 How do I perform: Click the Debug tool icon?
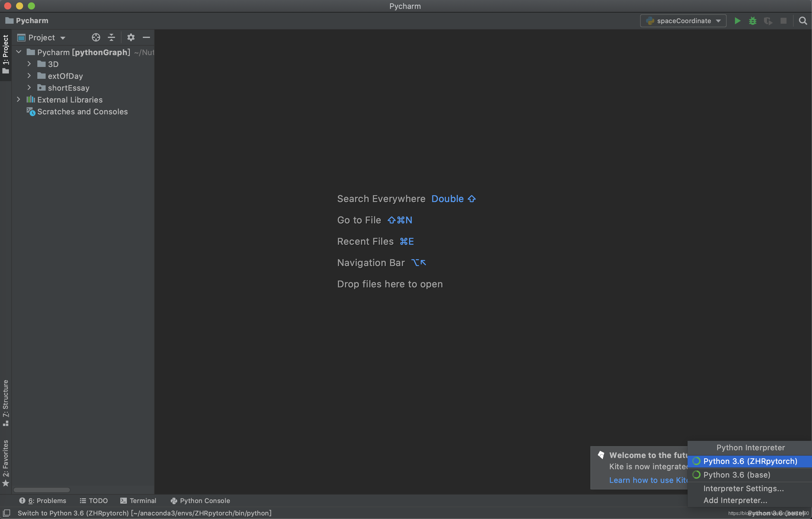click(x=752, y=21)
